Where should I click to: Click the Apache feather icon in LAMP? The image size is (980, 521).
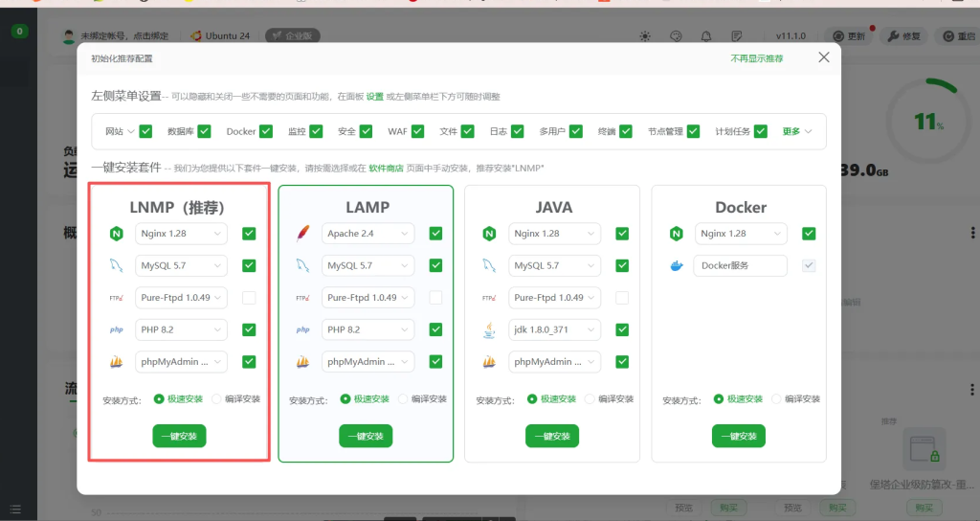tap(303, 234)
